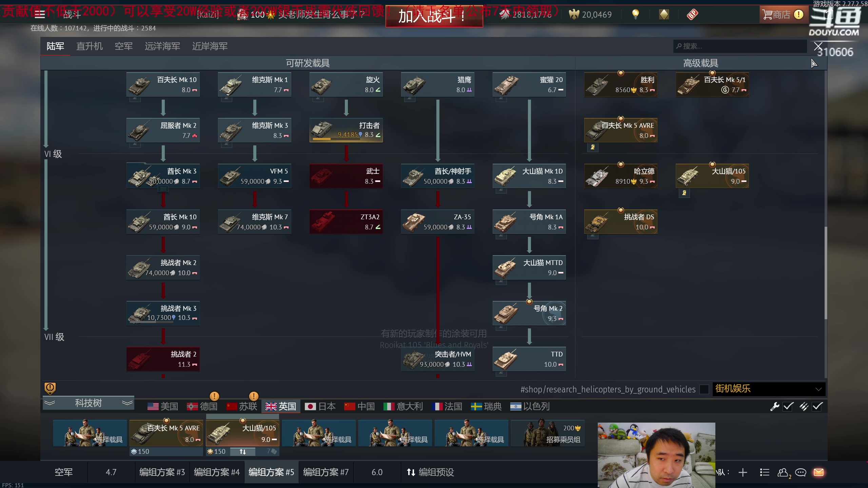Click the lightbulb hints icon
Viewport: 868px width, 488px height.
[x=635, y=14]
